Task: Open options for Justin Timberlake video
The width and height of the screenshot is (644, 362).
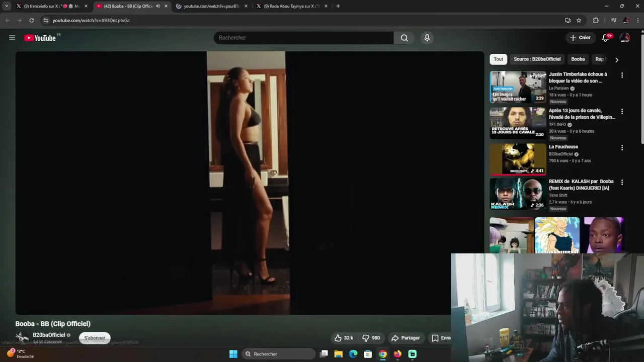Action: pyautogui.click(x=622, y=75)
